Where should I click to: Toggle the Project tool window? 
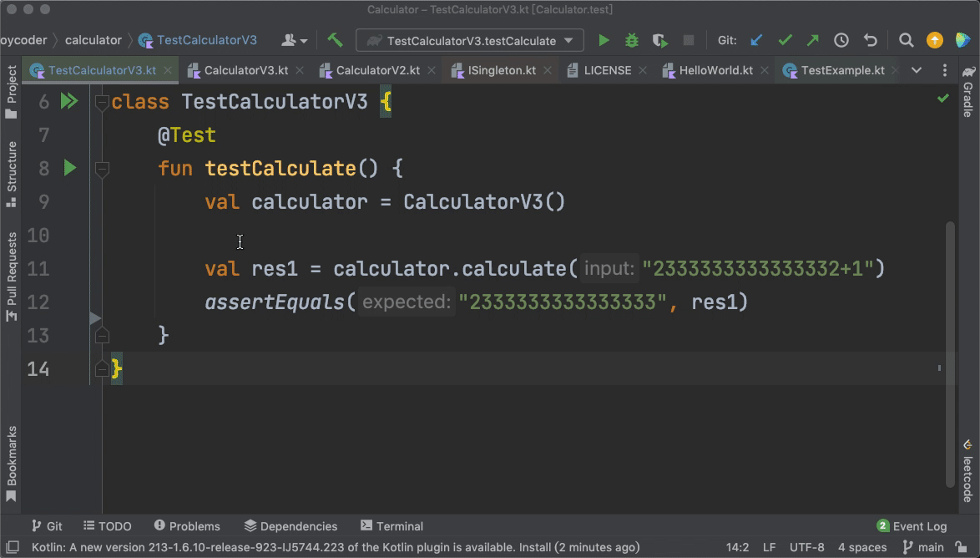coord(12,90)
